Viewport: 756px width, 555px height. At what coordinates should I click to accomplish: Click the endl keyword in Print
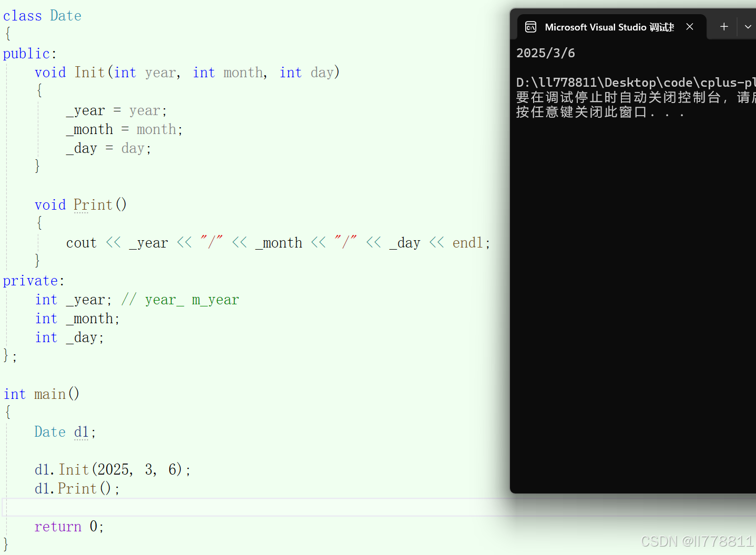(x=467, y=242)
